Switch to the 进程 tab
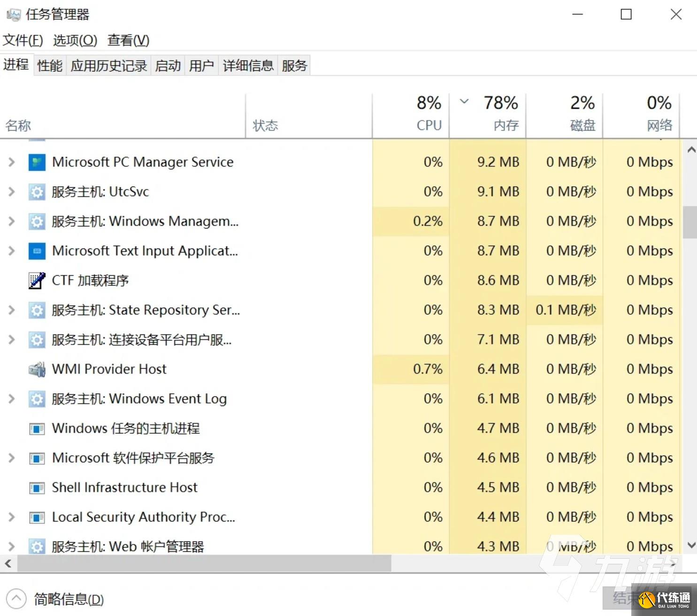 pyautogui.click(x=16, y=64)
